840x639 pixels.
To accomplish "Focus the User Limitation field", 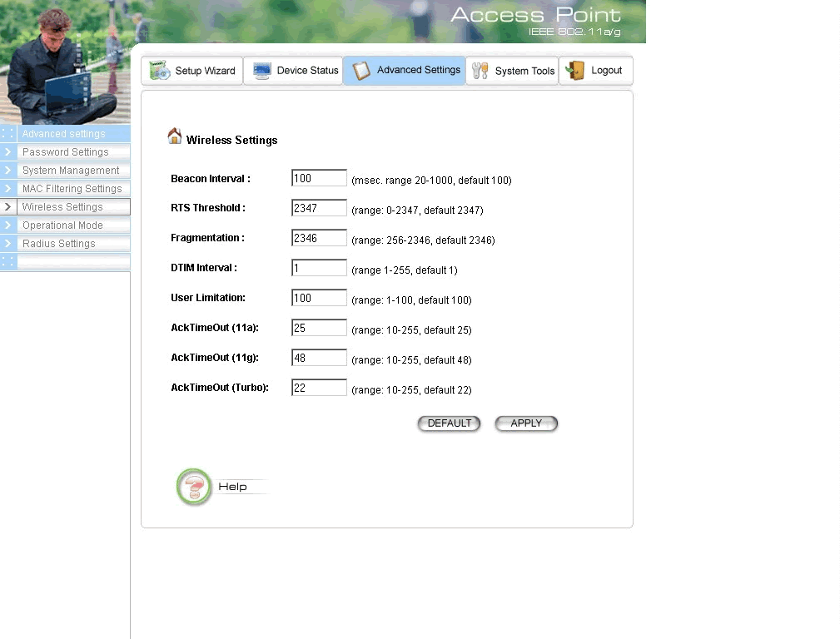I will pos(319,298).
